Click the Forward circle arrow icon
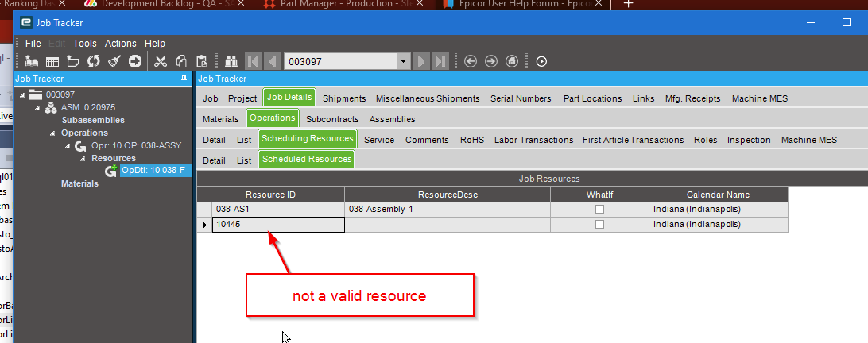Viewport: 868px width, 343px height. click(x=491, y=61)
